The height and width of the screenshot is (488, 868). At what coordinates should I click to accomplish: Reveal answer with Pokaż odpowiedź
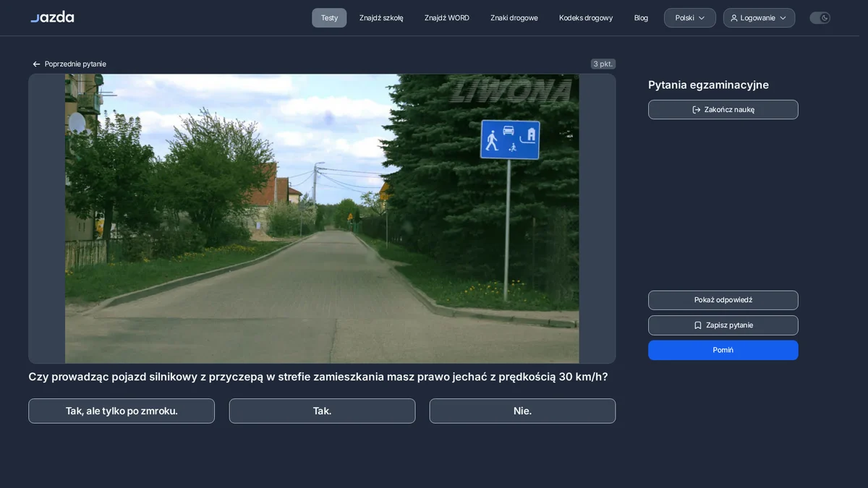tap(723, 300)
